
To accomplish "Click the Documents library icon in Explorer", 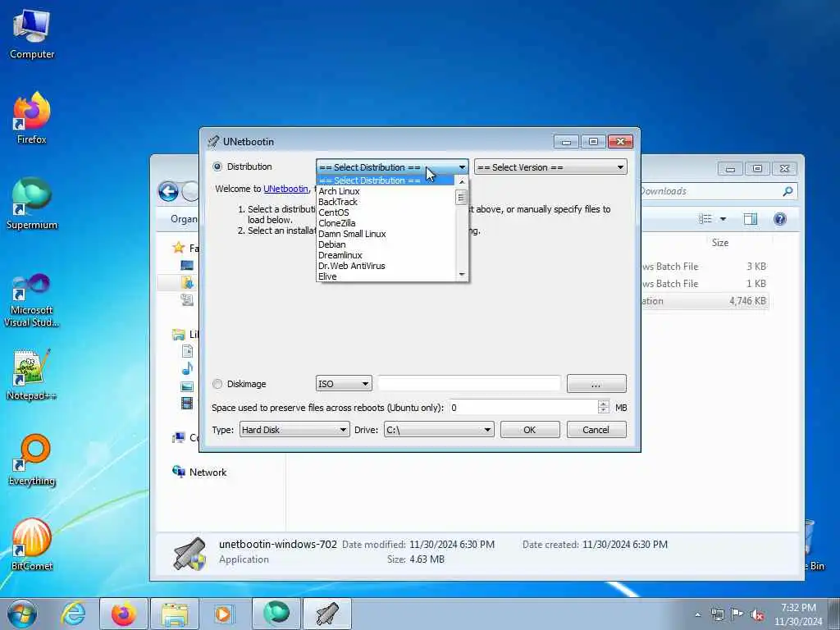I will pos(187,351).
